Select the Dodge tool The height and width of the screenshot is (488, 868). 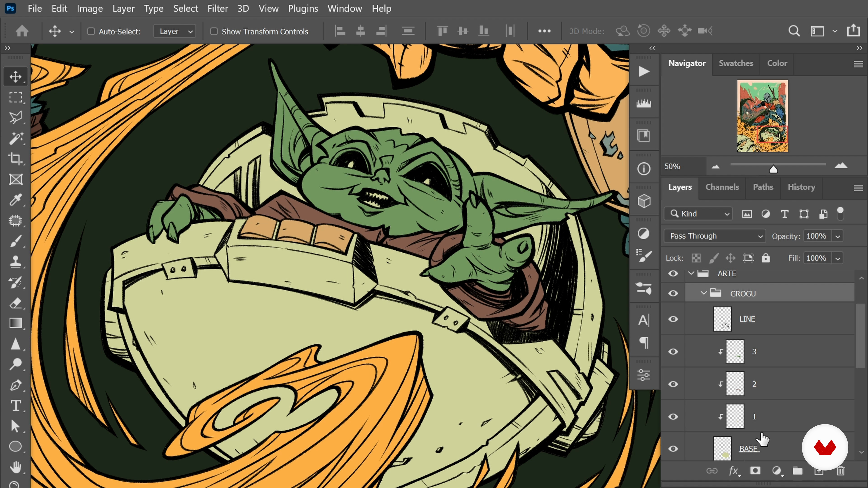coord(16,364)
